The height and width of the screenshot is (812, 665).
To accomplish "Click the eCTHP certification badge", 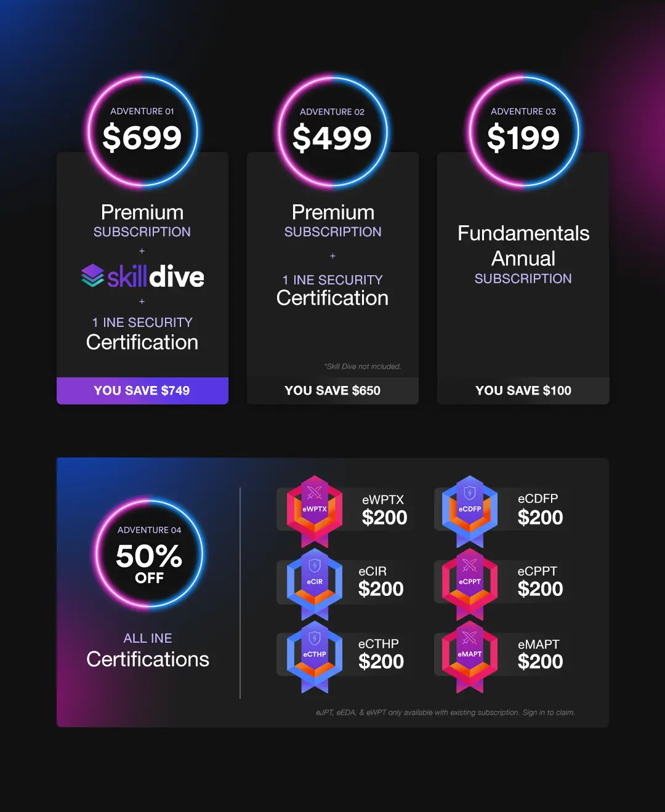I will click(315, 656).
